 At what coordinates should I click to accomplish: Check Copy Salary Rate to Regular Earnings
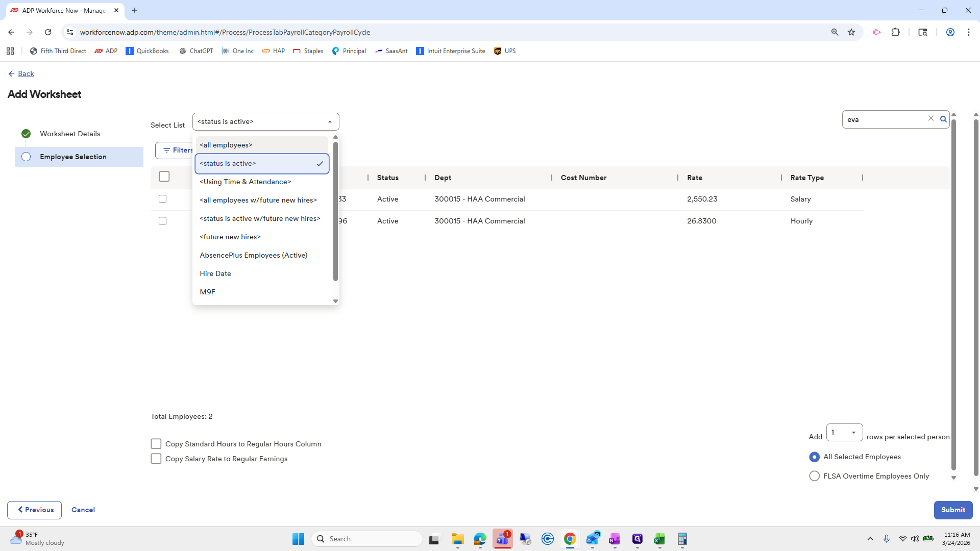pos(156,459)
